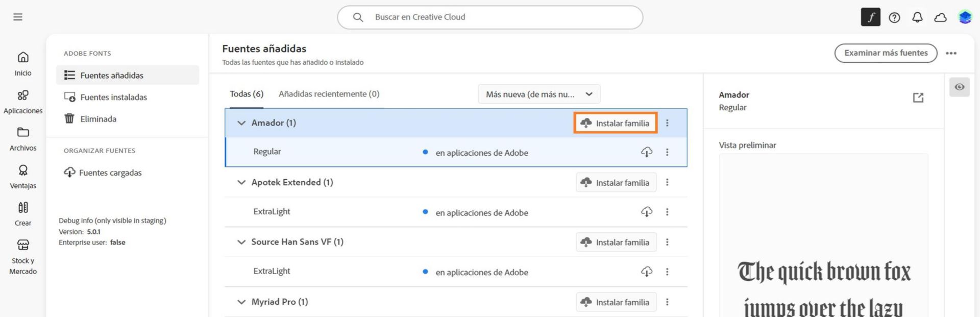Open Ventajas in sidebar
This screenshot has width=980, height=317.
click(23, 177)
